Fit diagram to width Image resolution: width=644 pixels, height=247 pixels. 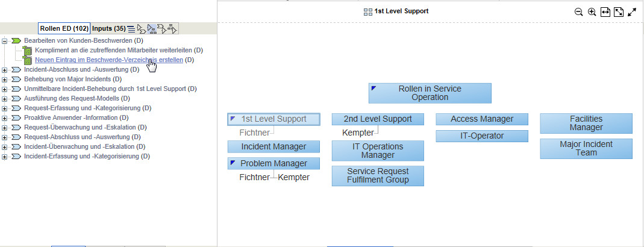coord(605,12)
